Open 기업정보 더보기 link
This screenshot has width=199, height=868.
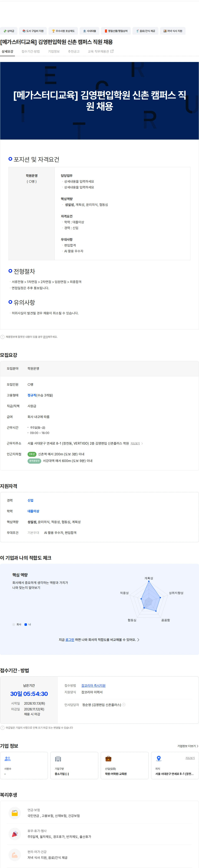(x=188, y=746)
